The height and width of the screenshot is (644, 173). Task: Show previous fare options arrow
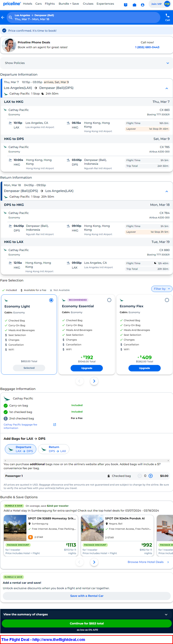79,381
